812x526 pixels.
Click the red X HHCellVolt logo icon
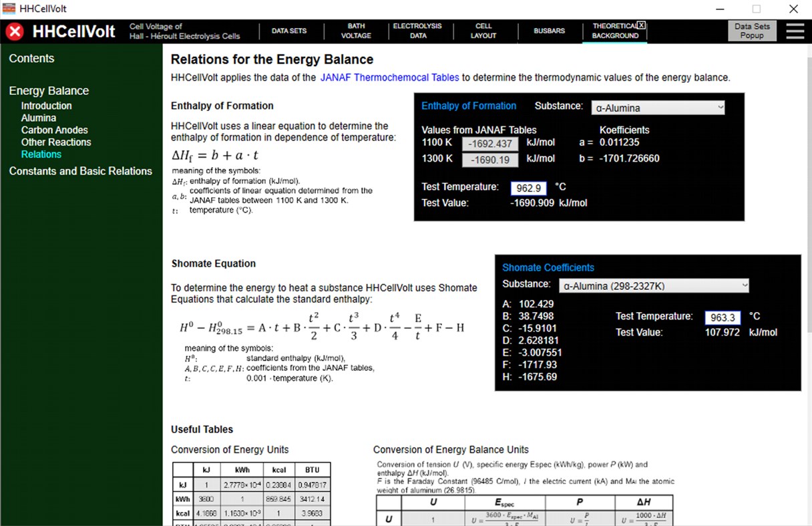[14, 30]
